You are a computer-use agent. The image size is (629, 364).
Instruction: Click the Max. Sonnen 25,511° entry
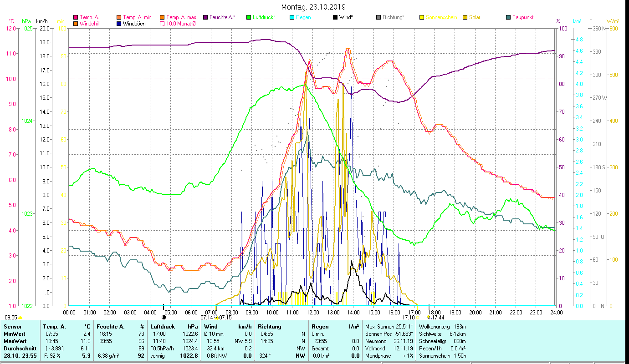[x=389, y=327]
